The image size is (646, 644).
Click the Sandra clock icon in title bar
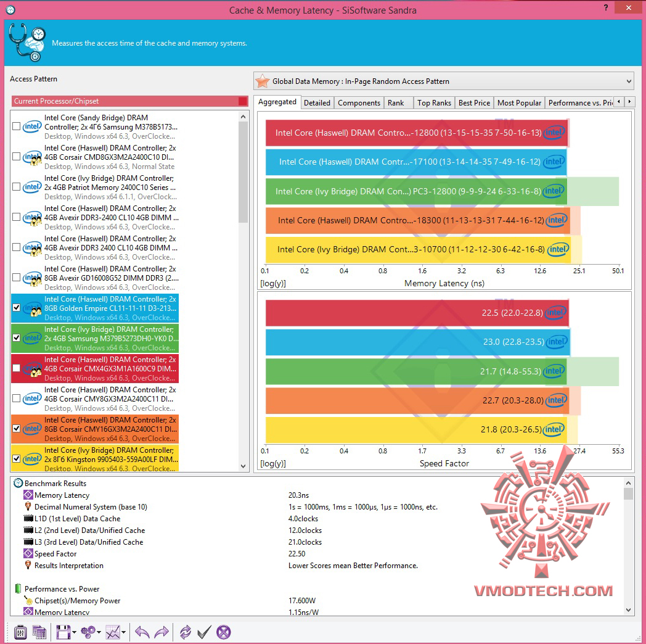(x=10, y=10)
